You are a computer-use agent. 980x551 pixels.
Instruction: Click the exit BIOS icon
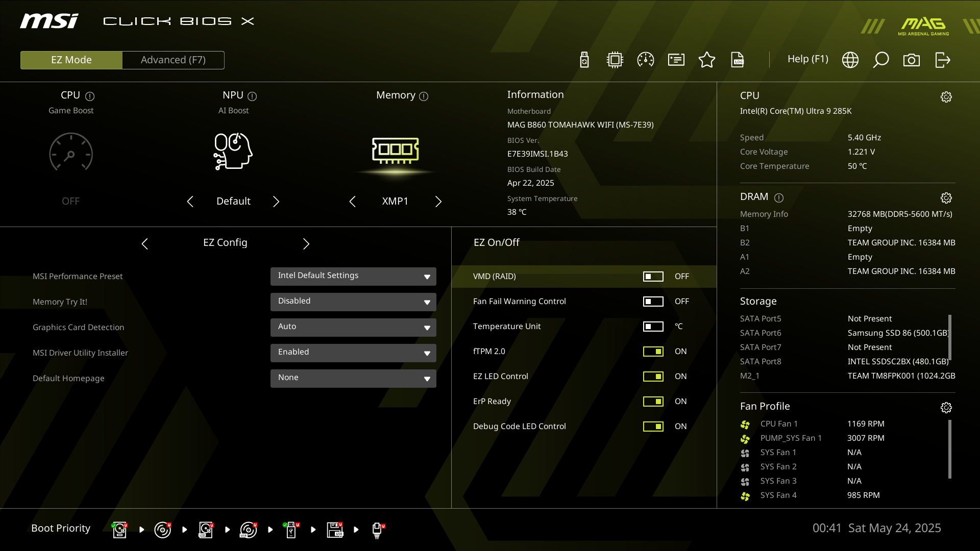(x=942, y=60)
